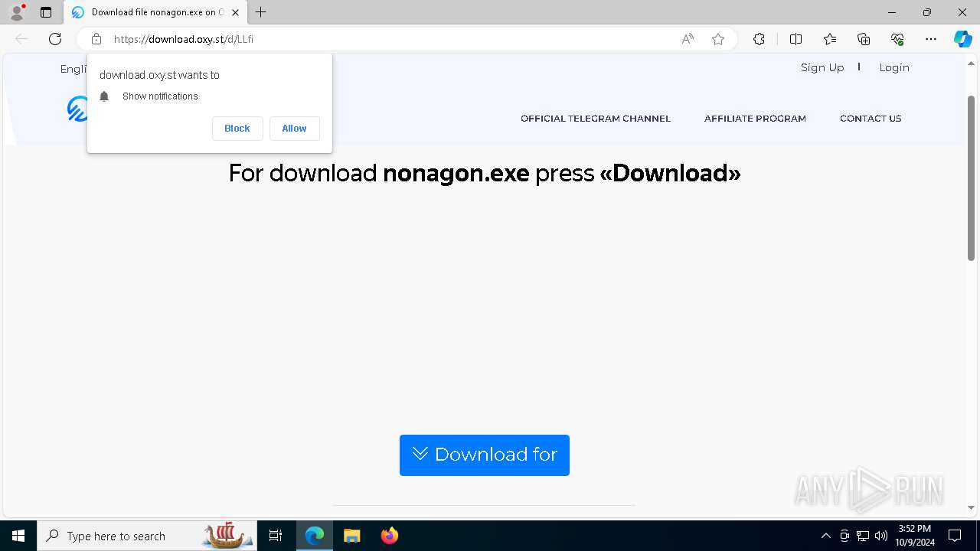
Task: Open a new browser tab
Action: [x=261, y=12]
